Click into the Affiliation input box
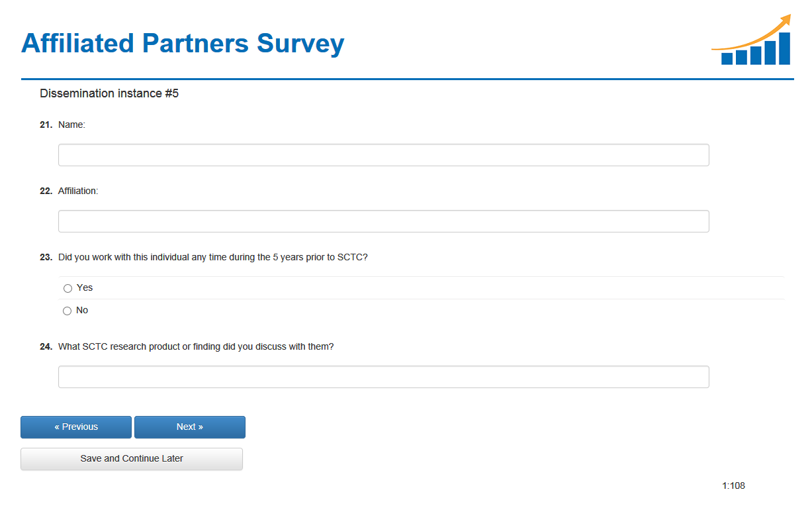The image size is (812, 510). (383, 221)
